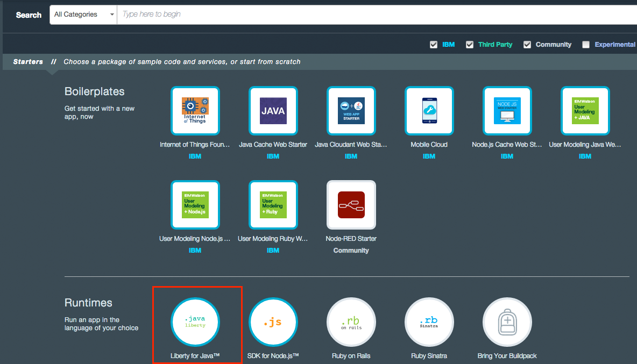The height and width of the screenshot is (364, 637).
Task: Click the User Modeling Ruby W... title link
Action: pyautogui.click(x=273, y=239)
